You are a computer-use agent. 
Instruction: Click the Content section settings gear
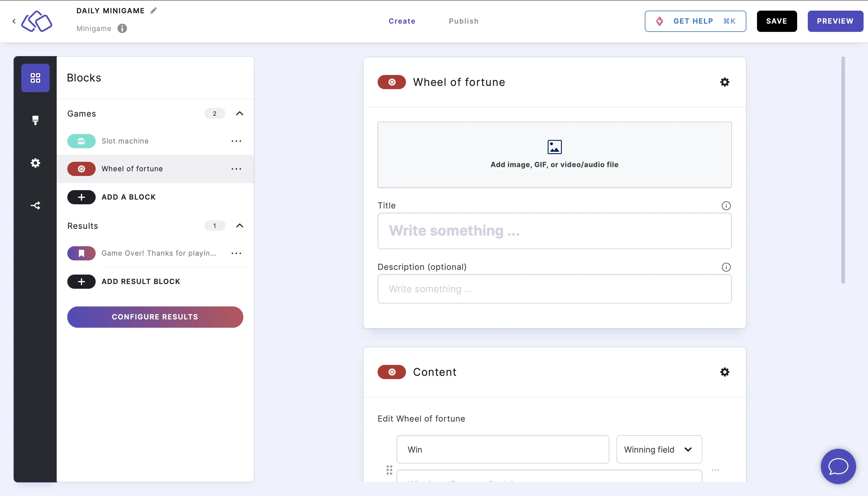click(725, 372)
